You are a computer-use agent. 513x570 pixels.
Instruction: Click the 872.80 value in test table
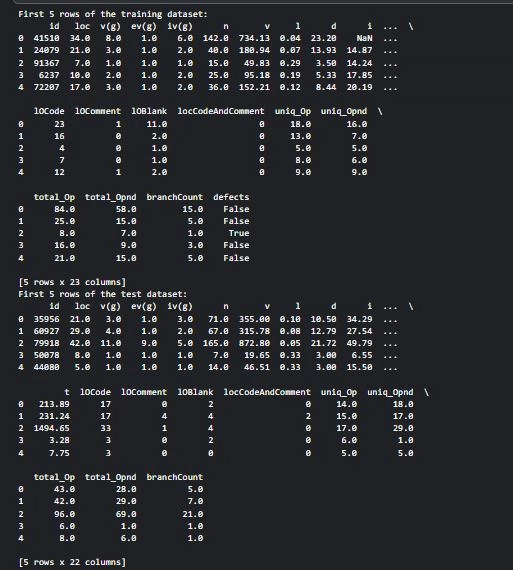(x=254, y=343)
